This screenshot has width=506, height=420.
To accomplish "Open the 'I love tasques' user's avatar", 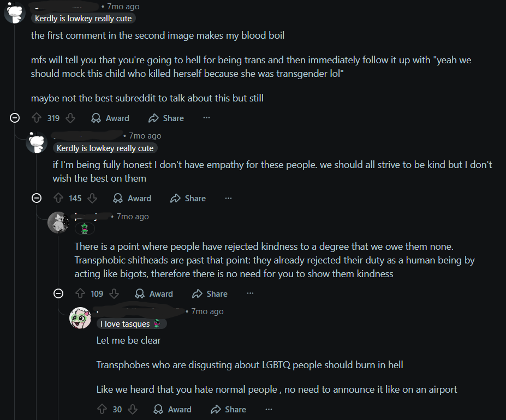I will point(80,318).
